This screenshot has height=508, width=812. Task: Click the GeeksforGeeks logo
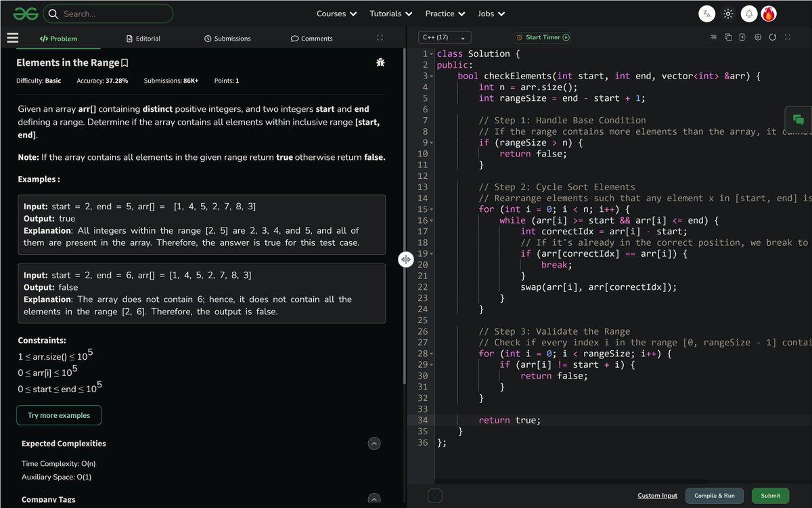pos(25,14)
